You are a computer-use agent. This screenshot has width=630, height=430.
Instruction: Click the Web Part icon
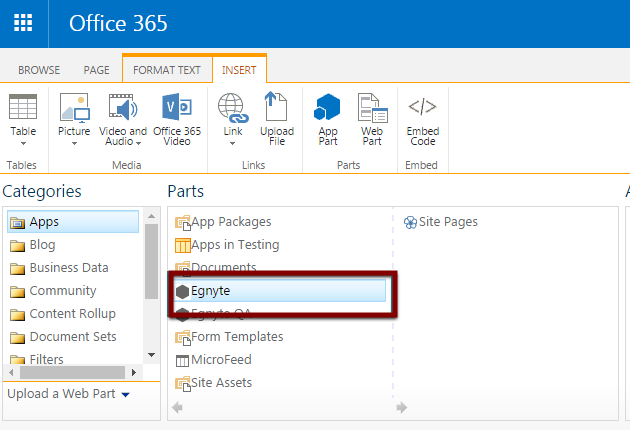tap(372, 107)
